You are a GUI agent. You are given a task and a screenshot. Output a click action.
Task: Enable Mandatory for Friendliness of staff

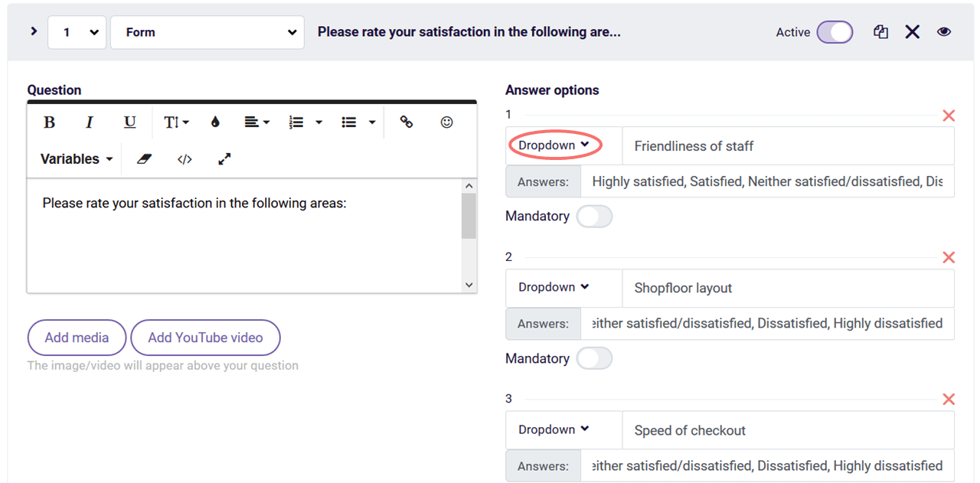pyautogui.click(x=595, y=217)
